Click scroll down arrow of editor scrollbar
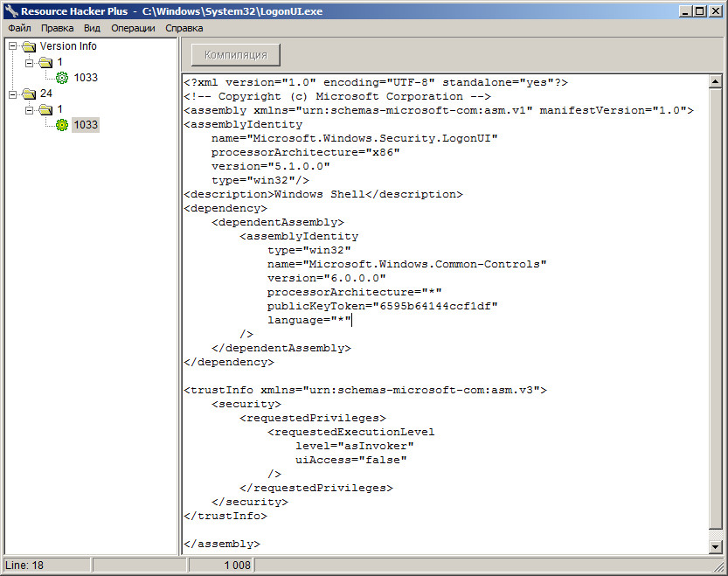Screen dimensions: 728x576 [716, 547]
